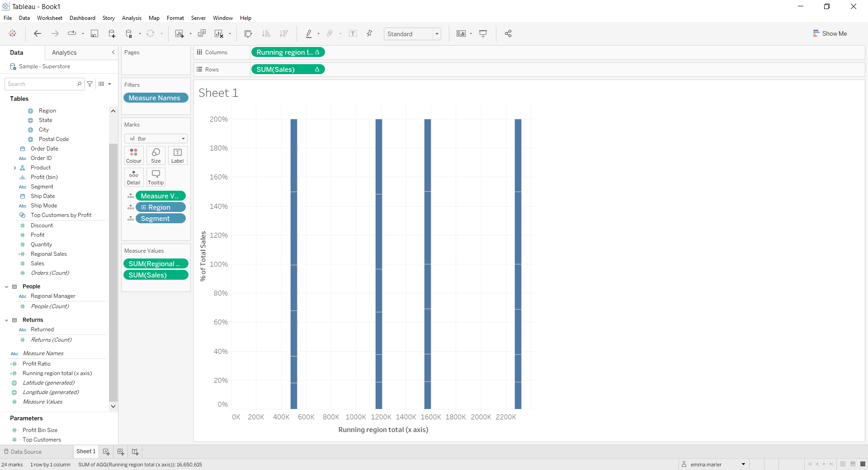Open the Tooltip mark property

click(156, 177)
